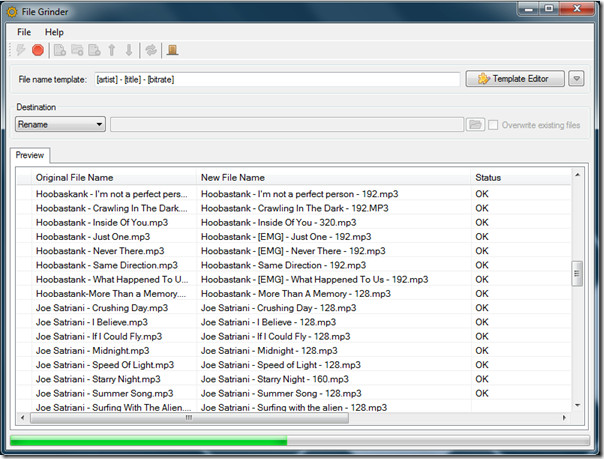Sort by Original File Name column
The width and height of the screenshot is (604, 459).
pos(75,177)
